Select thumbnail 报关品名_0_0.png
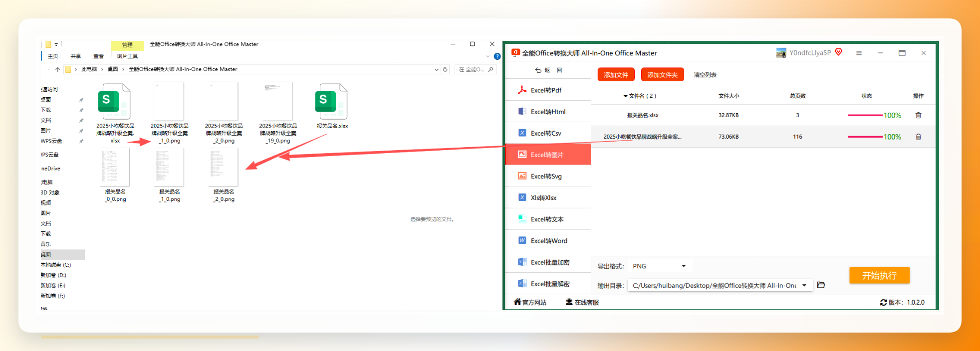980x351 pixels. tap(115, 168)
